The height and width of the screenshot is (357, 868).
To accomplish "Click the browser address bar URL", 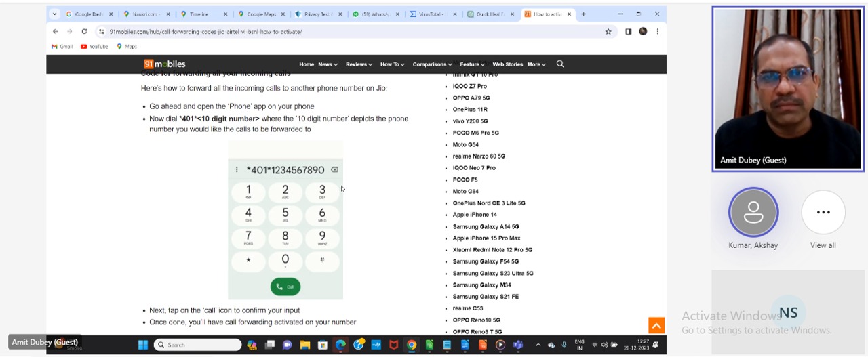I will pyautogui.click(x=205, y=31).
